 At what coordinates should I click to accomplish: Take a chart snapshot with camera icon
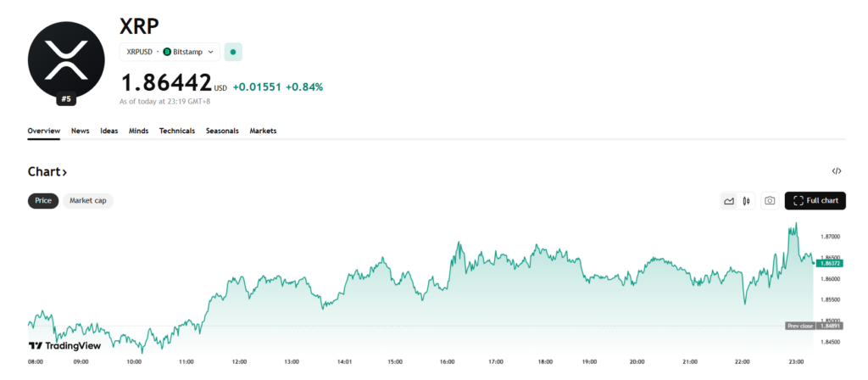pyautogui.click(x=770, y=201)
